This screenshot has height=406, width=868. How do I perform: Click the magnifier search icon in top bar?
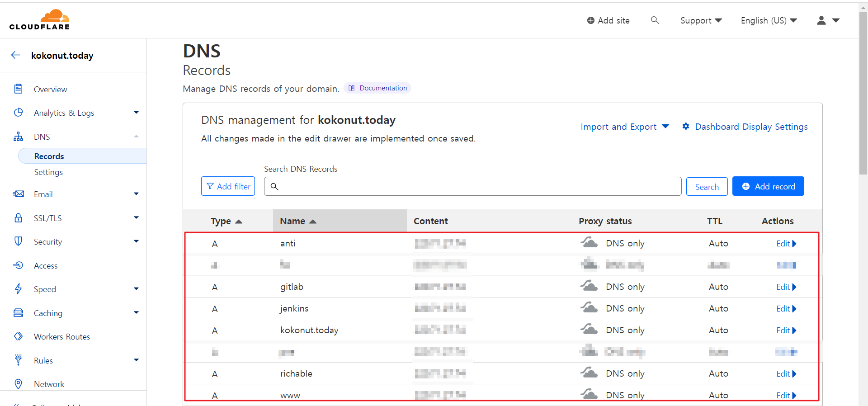click(655, 20)
